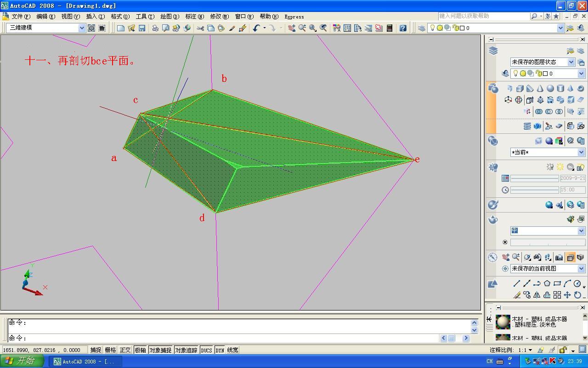Open the undo history dropdown arrow

264,28
